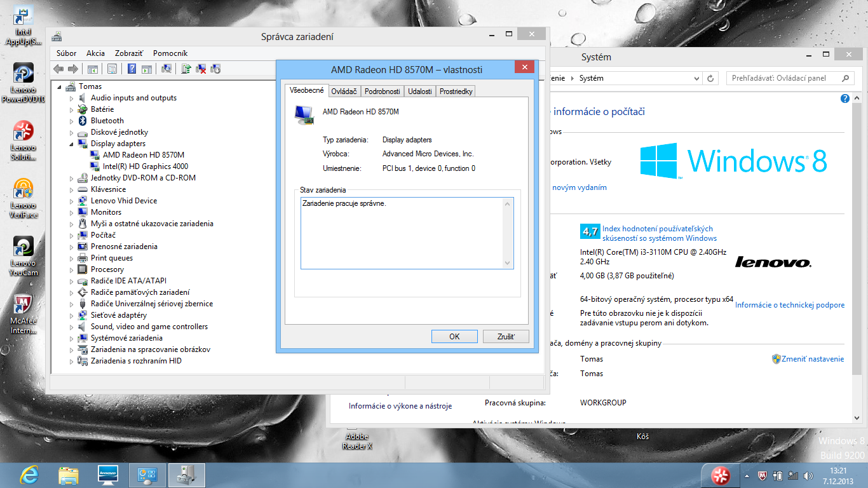
Task: Click the Forward arrow in Device Manager toolbar
Action: pyautogui.click(x=73, y=69)
